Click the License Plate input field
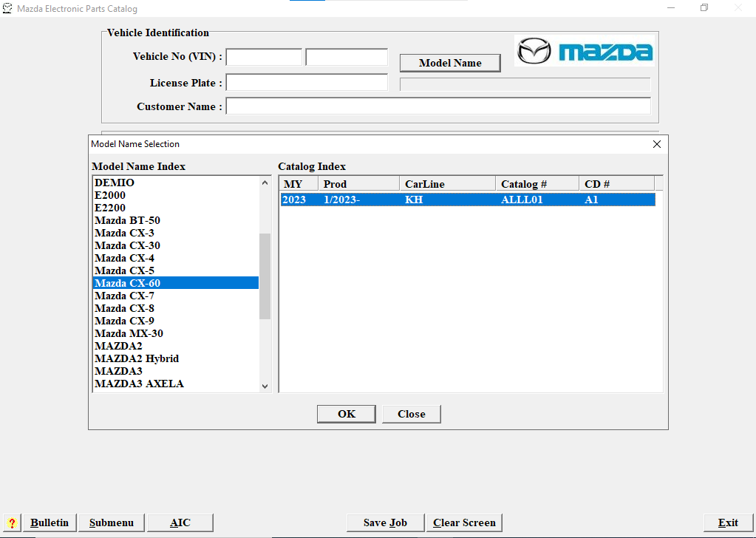This screenshot has width=756, height=538. click(x=307, y=83)
